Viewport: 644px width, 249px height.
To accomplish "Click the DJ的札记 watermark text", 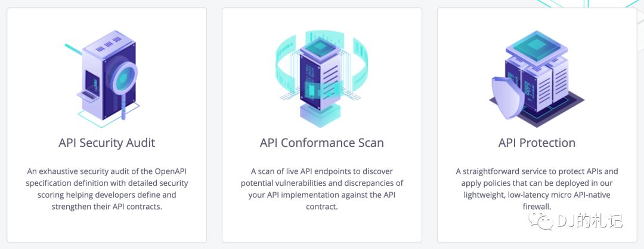I will [590, 222].
